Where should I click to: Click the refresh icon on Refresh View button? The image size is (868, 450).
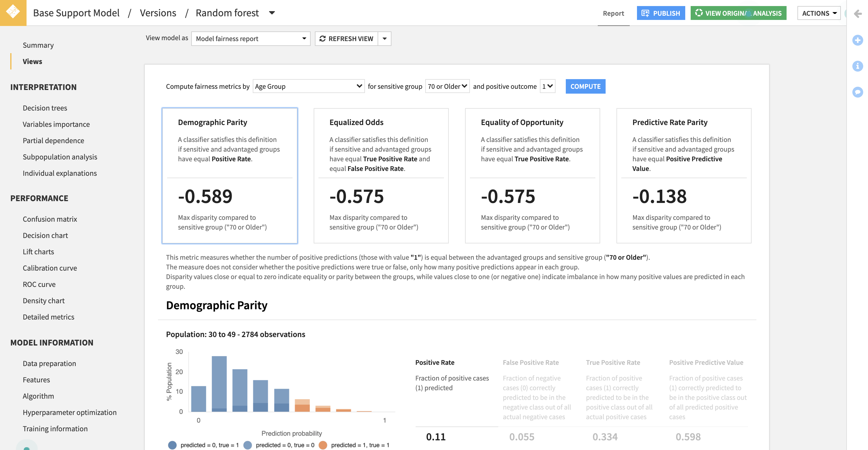click(322, 39)
